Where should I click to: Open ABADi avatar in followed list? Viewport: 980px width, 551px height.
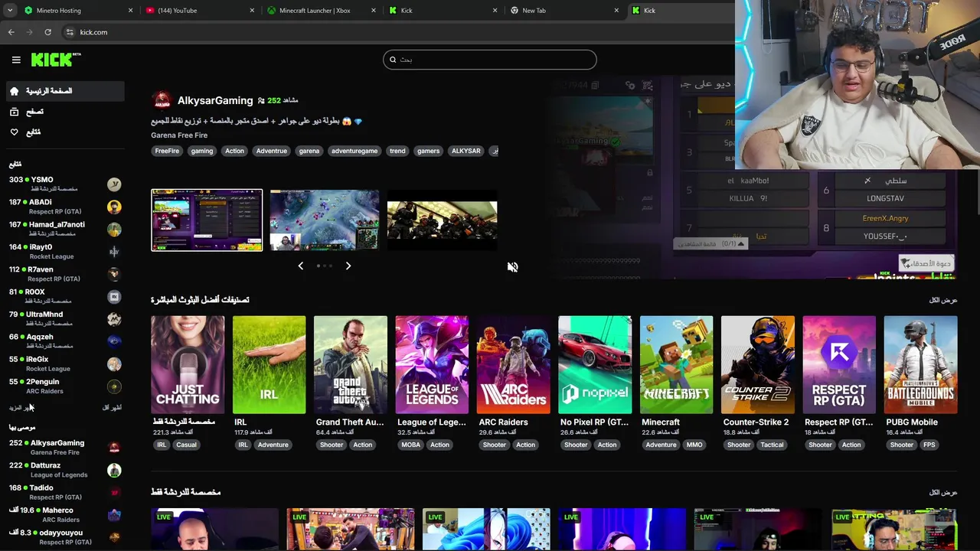[x=114, y=207]
